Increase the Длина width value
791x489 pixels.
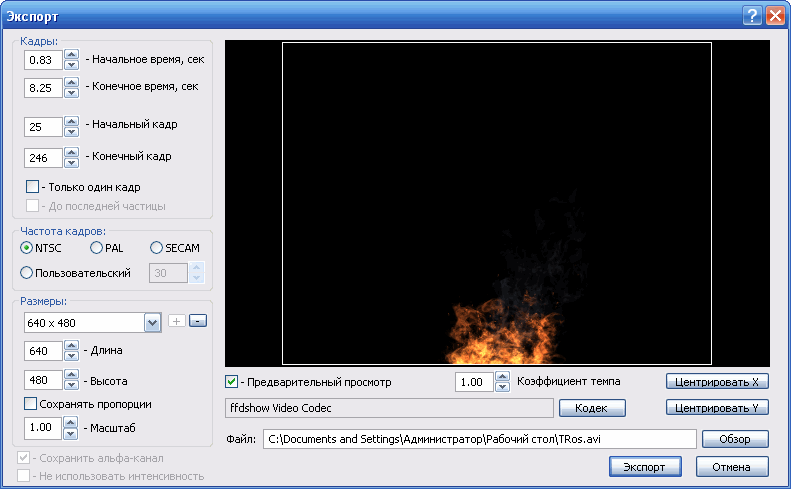click(72, 346)
